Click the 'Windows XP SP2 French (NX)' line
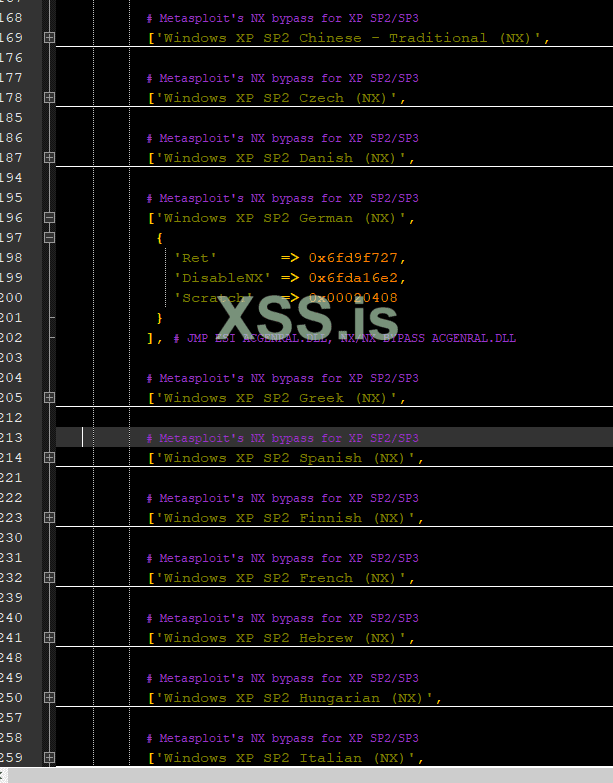Viewport: 613px width, 783px height. 281,578
